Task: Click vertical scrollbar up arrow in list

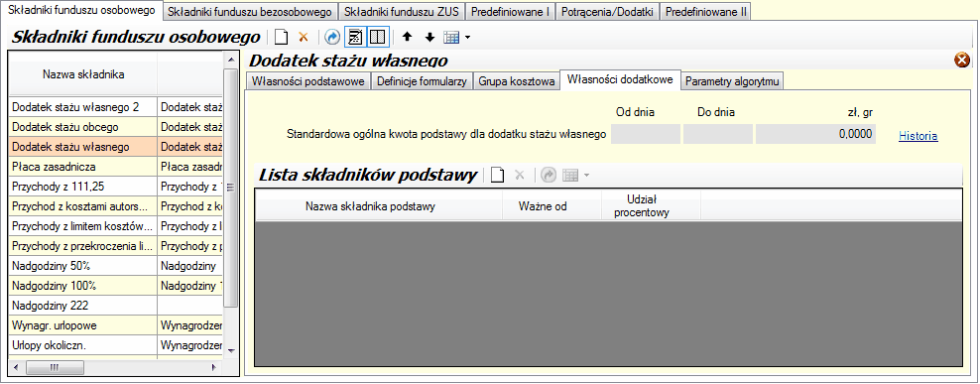Action: pos(231,60)
